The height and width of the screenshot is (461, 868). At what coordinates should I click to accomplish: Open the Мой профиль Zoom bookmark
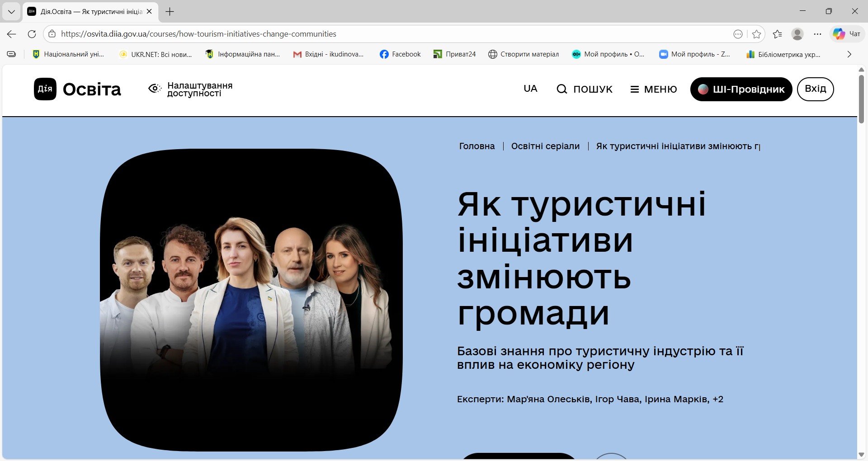[695, 54]
